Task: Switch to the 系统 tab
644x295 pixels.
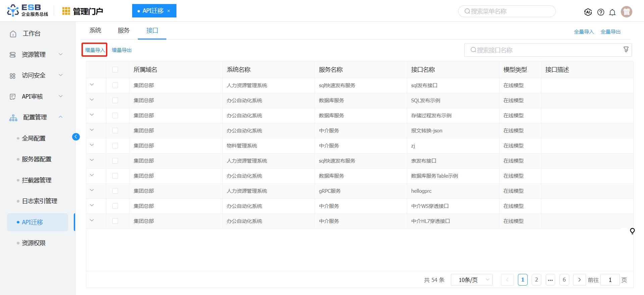Action: tap(95, 31)
